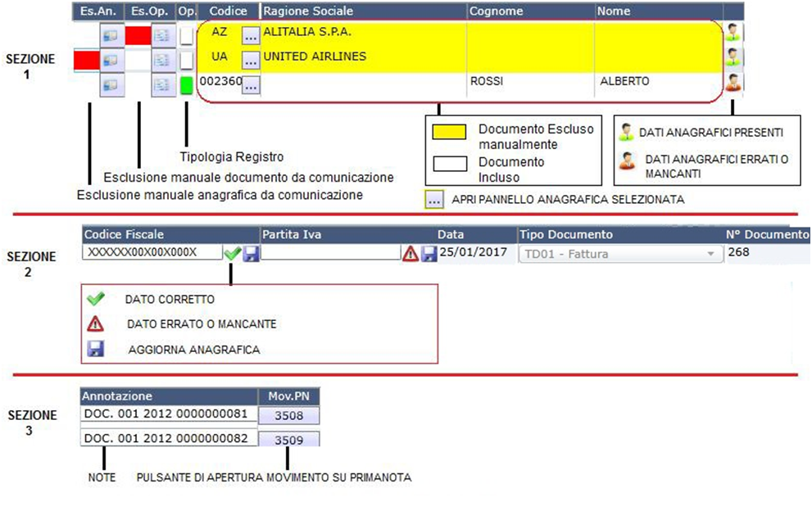The image size is (812, 515).
Task: Click the N° Documento column header
Action: coord(767,234)
